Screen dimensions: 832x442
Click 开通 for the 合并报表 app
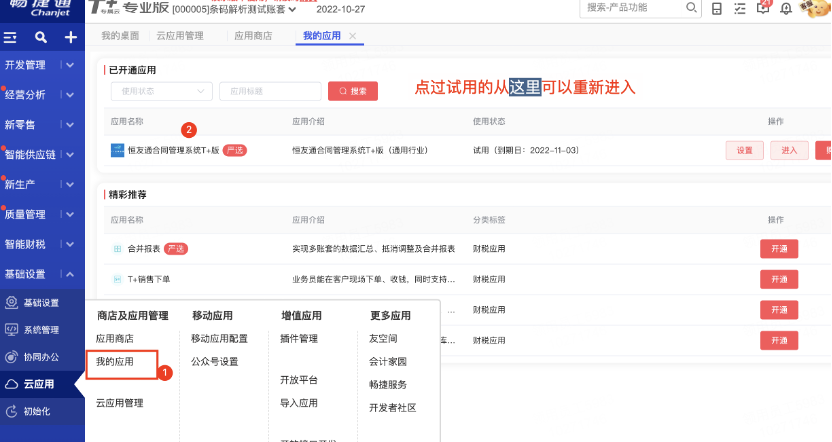click(x=779, y=249)
